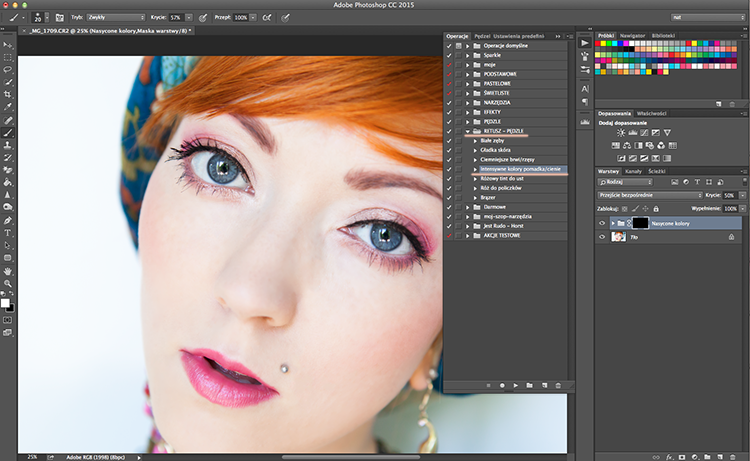Image resolution: width=750 pixels, height=461 pixels.
Task: Select the Crop tool
Action: tap(8, 95)
